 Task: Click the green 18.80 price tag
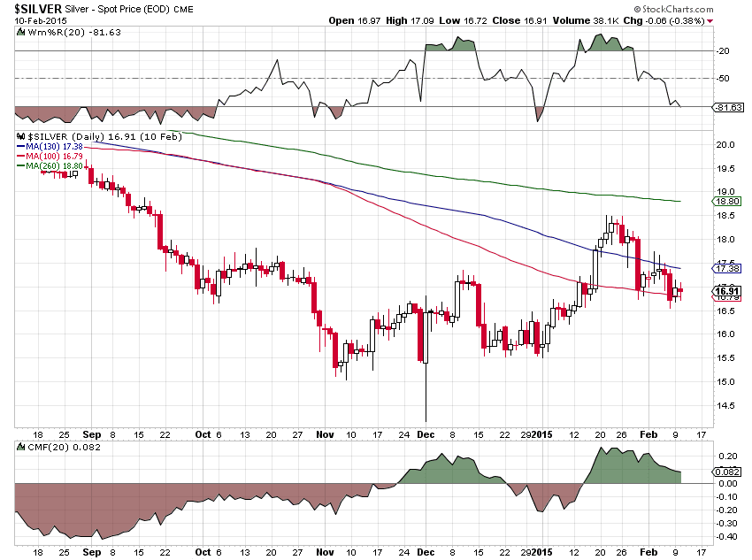(x=727, y=202)
